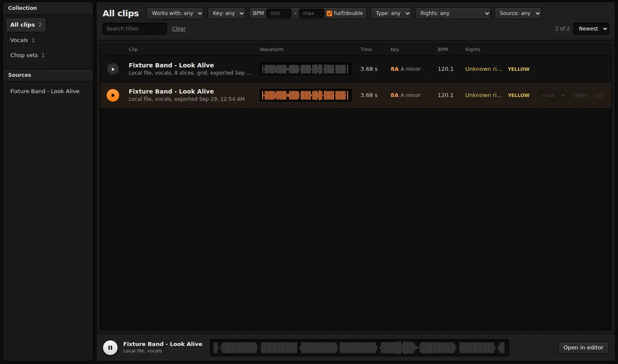Click the highlighted row's 3.68 s time
This screenshot has width=618, height=364.
pos(369,95)
